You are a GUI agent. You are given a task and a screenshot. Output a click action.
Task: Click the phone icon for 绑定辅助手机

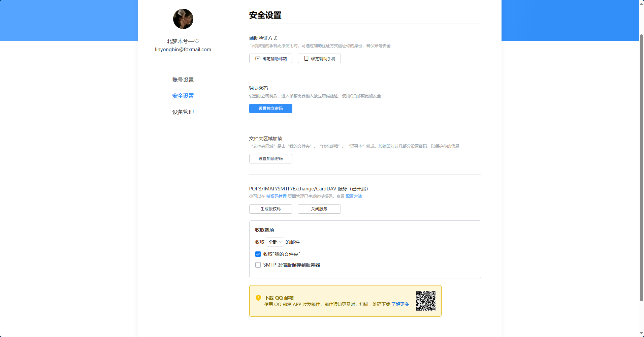click(x=306, y=59)
